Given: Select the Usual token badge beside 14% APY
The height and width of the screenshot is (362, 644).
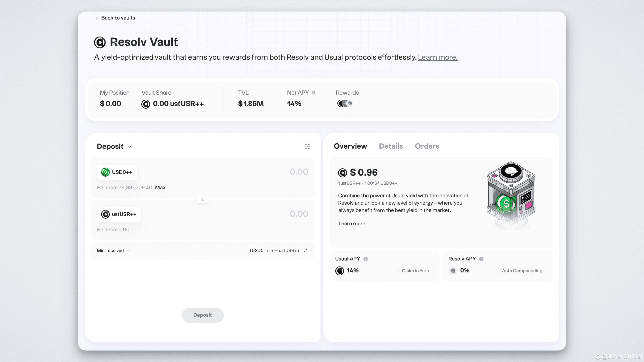Looking at the screenshot, I should pyautogui.click(x=340, y=271).
